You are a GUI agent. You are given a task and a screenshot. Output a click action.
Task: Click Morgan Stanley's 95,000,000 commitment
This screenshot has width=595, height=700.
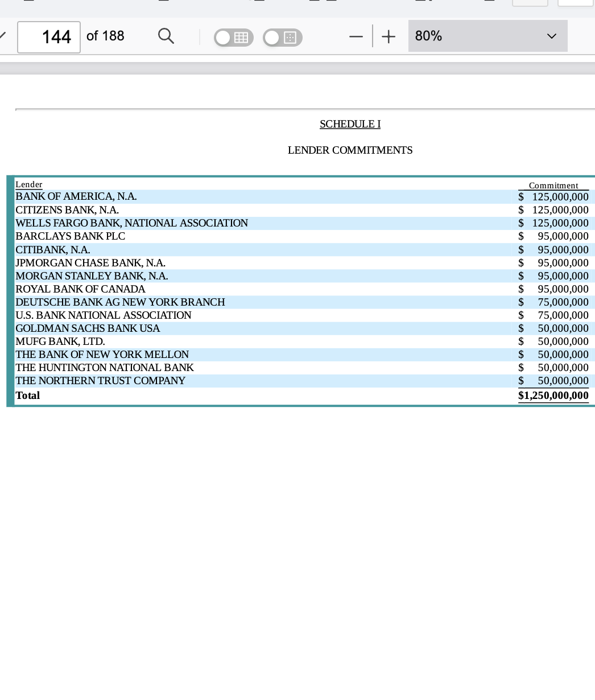(563, 276)
